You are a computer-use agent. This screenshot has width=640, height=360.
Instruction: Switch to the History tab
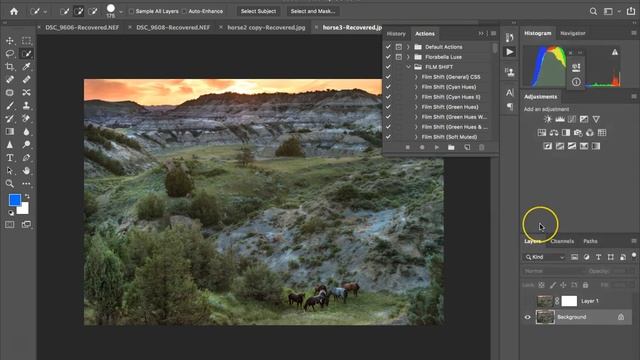396,33
